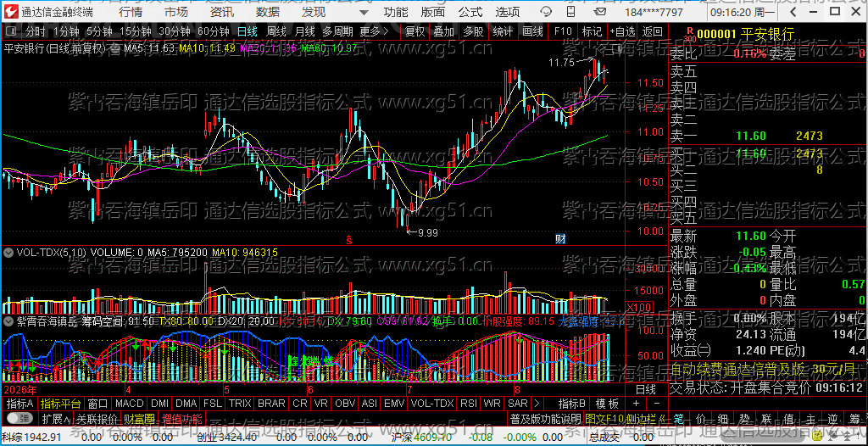Toggle 复权 price adjustment
This screenshot has width=868, height=446.
coord(414,31)
